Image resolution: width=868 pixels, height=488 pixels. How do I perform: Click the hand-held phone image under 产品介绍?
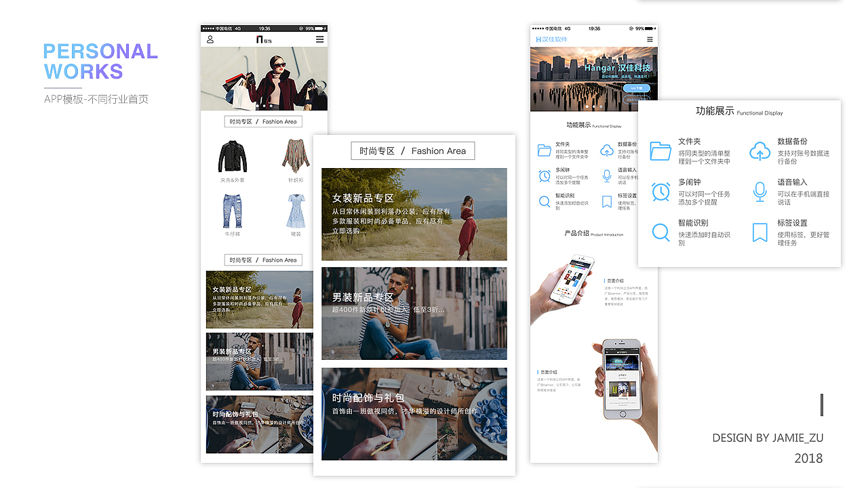(x=564, y=289)
